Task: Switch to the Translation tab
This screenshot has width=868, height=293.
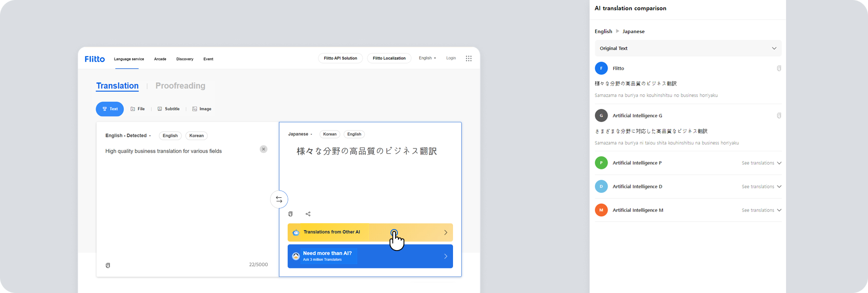Action: coord(118,86)
